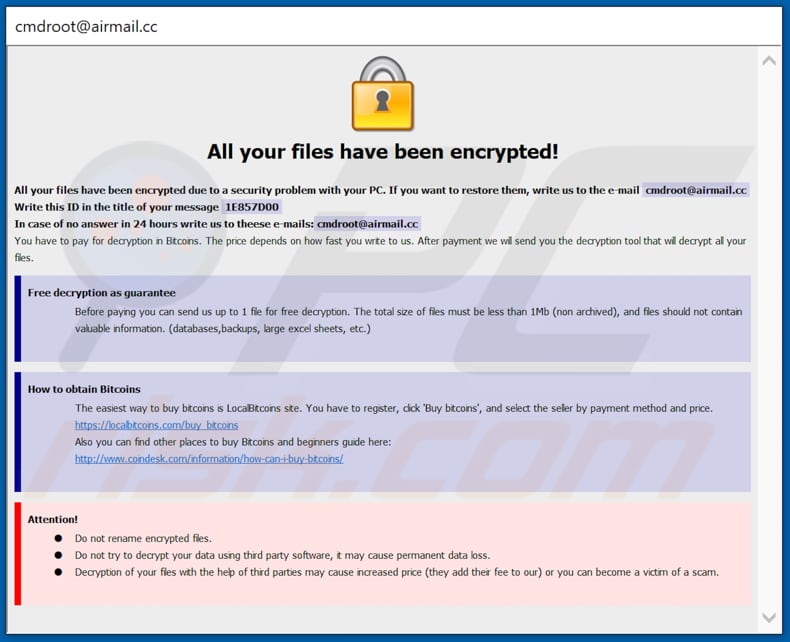
Task: Click bullet beside 'Do not try to decrypt'
Action: (59, 555)
